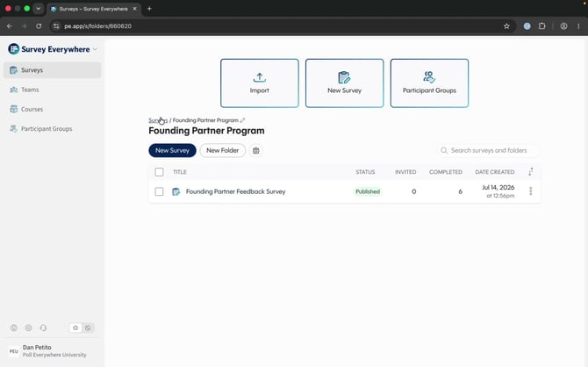Close the Surveys – Survey Everywhere tab
588x367 pixels.
pos(134,9)
